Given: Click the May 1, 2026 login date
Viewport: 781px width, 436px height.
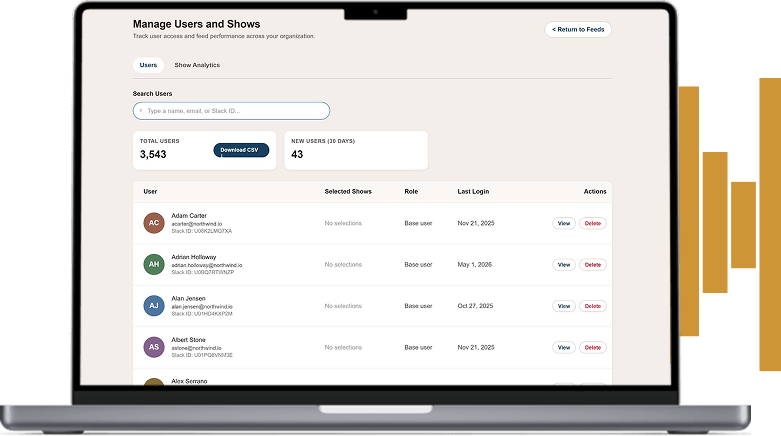Looking at the screenshot, I should 475,265.
